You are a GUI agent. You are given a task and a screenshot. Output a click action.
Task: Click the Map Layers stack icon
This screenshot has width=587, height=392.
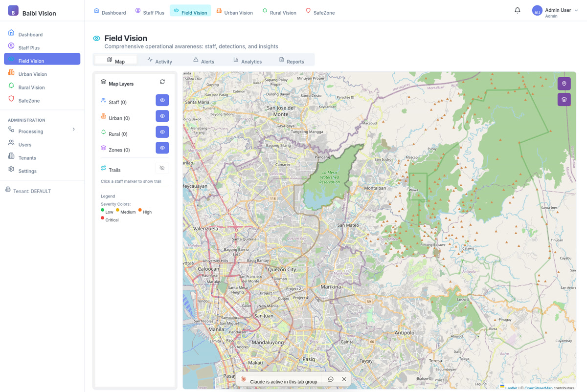coord(103,82)
